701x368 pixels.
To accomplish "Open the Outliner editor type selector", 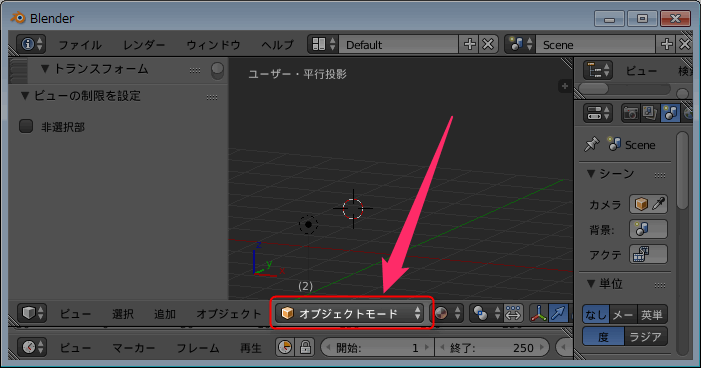I will point(598,71).
